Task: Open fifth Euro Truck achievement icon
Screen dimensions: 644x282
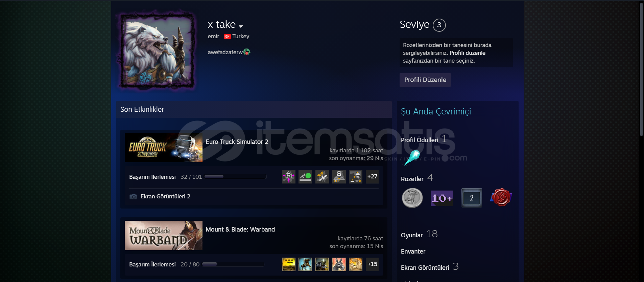Action: coord(356,177)
